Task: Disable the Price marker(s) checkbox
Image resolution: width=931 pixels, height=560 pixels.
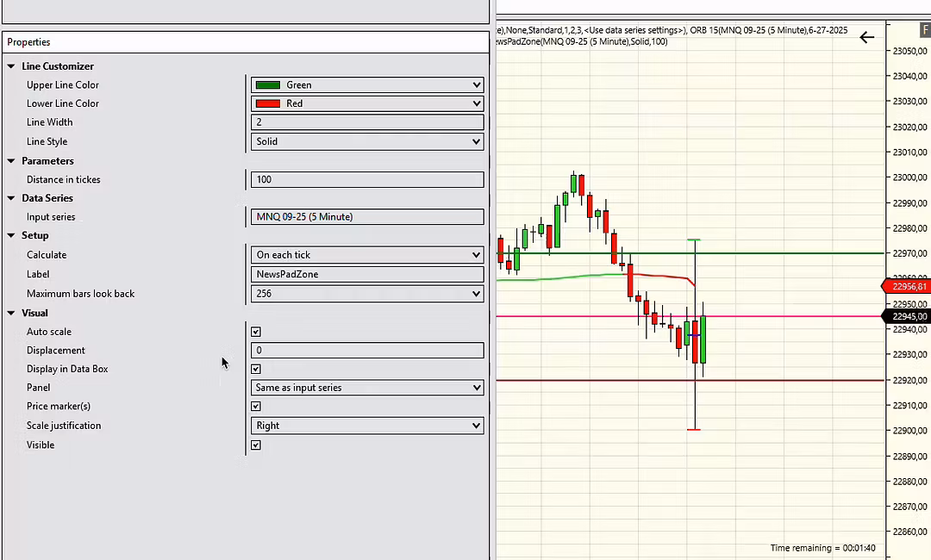Action: pyautogui.click(x=256, y=406)
